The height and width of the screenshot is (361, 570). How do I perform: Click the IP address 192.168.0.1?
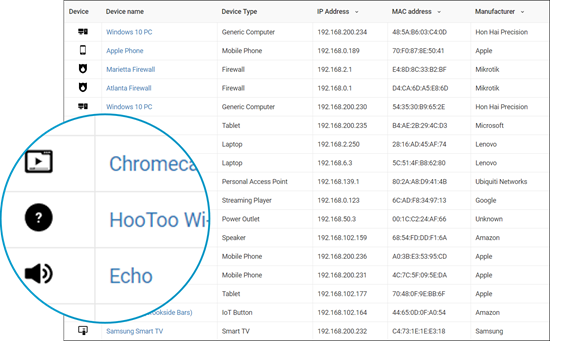tap(334, 88)
